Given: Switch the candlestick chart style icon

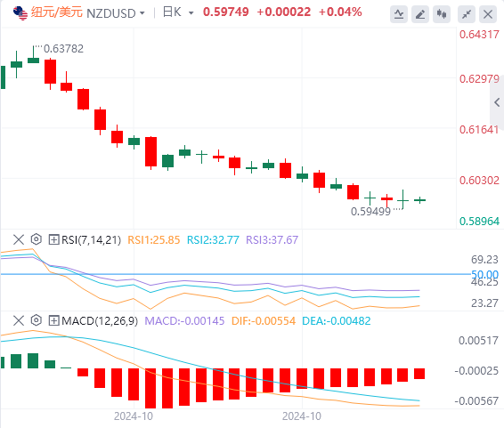Looking at the screenshot, I should 442,14.
